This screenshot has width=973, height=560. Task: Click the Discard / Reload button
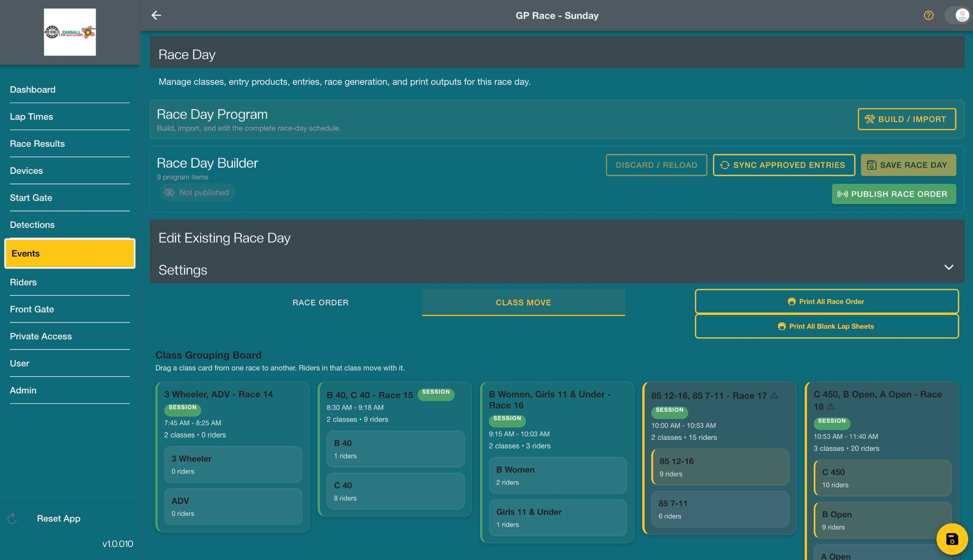(656, 165)
